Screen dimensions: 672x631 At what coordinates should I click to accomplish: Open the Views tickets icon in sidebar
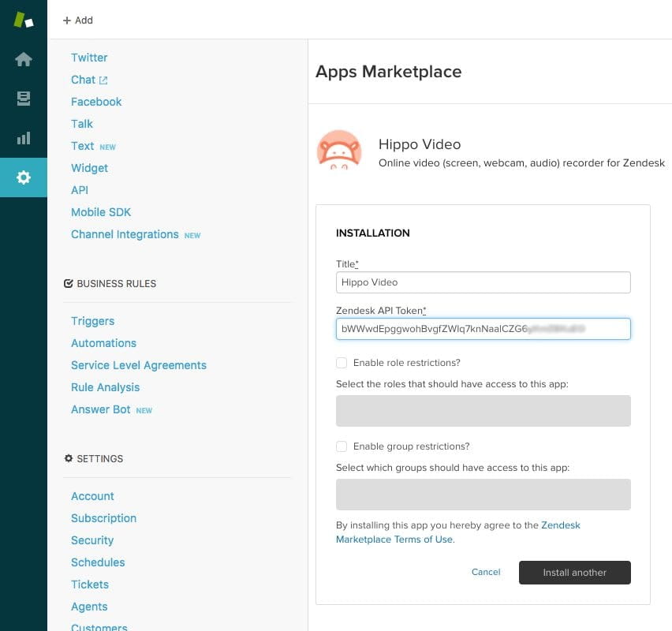click(24, 99)
